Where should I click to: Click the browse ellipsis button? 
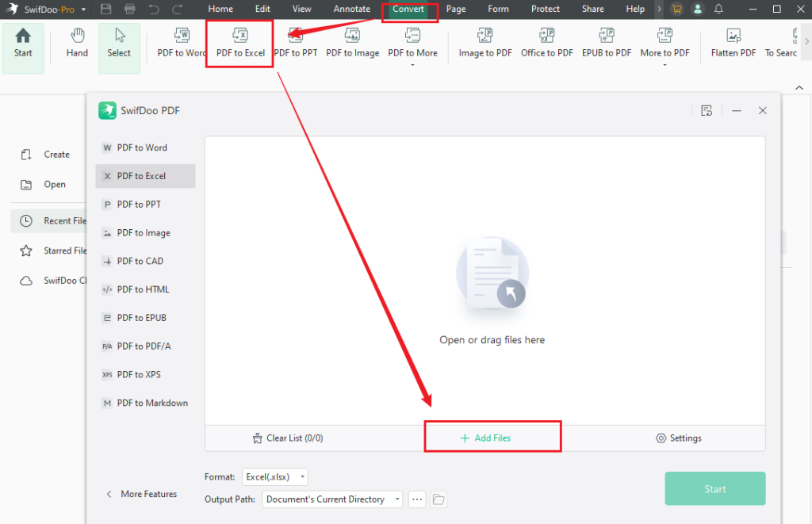coord(417,499)
